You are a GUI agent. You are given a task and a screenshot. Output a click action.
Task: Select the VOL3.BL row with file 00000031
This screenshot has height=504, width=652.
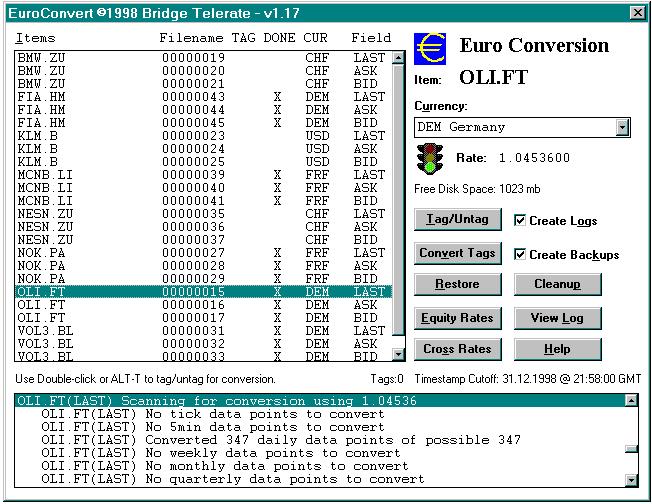(x=200, y=331)
